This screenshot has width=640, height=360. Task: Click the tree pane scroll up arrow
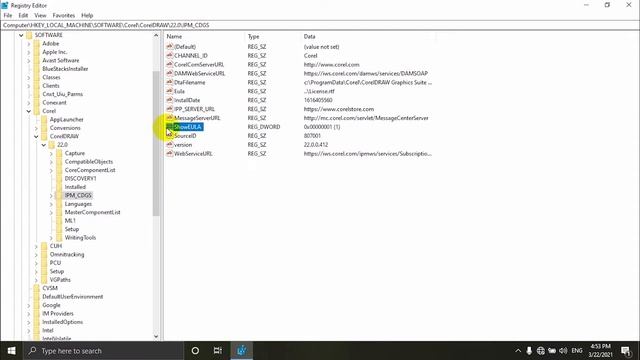[x=156, y=36]
